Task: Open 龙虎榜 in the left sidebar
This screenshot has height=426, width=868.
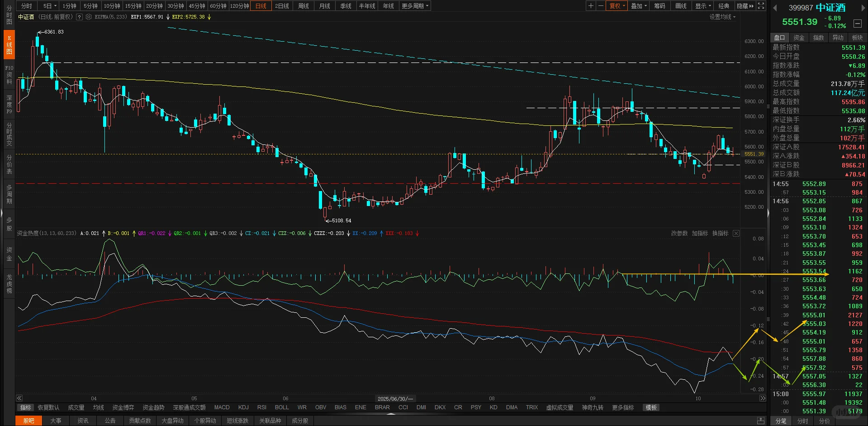Action: pos(9,284)
